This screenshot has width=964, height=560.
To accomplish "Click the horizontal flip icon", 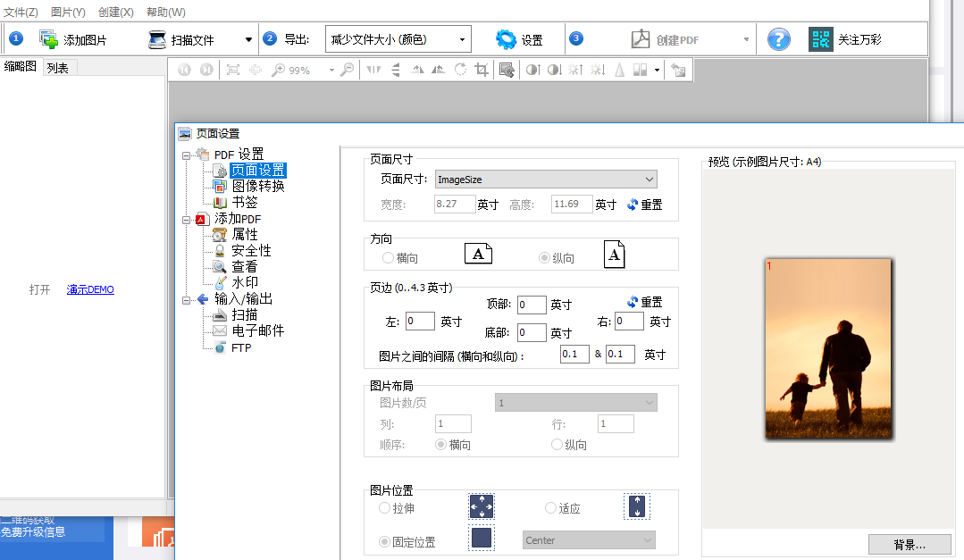I will point(373,69).
